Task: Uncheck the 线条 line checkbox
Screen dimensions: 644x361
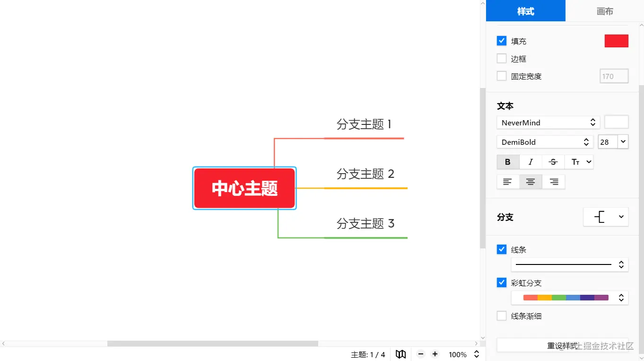Action: 502,249
